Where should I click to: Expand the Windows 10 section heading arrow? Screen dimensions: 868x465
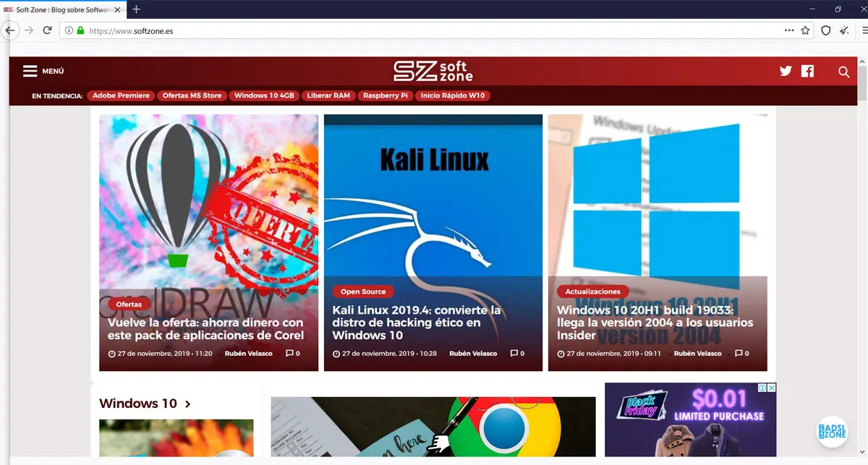[x=187, y=404]
